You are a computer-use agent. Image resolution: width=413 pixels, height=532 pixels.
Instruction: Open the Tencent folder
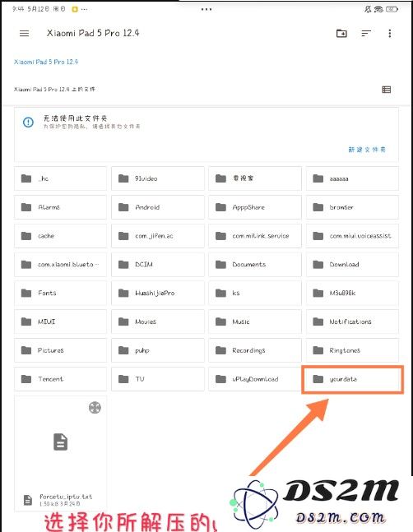pos(60,379)
